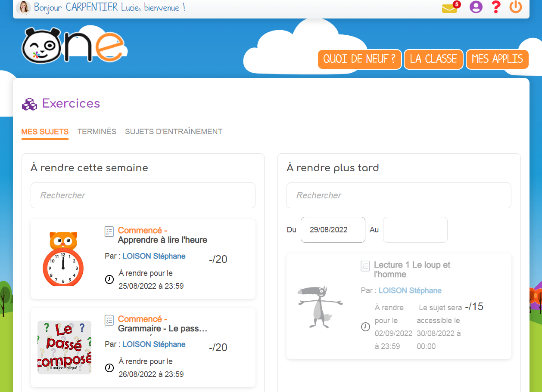Open LOISON Stéphane link on Grammaire exercise
Viewport: 542px width, 392px height.
pos(154,344)
